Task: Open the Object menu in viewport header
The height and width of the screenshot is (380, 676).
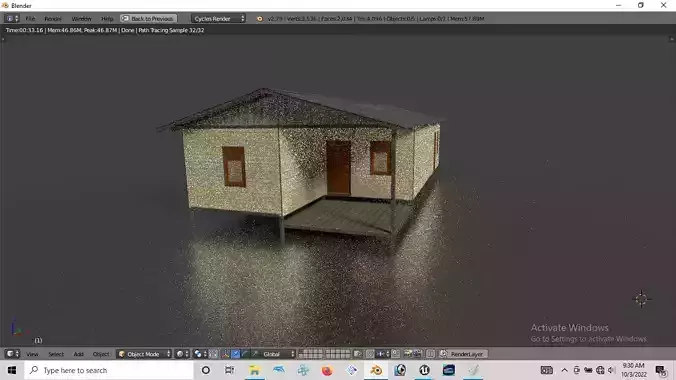Action: 101,354
